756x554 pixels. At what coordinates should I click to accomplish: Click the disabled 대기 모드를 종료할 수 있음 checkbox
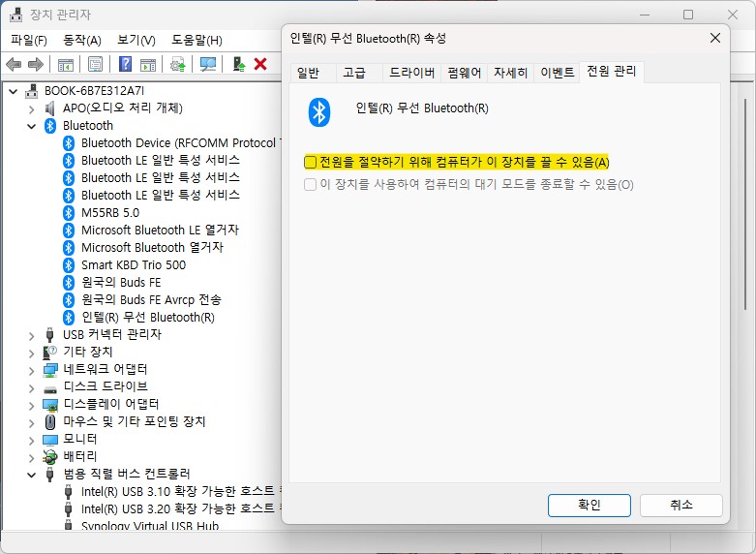coord(310,184)
